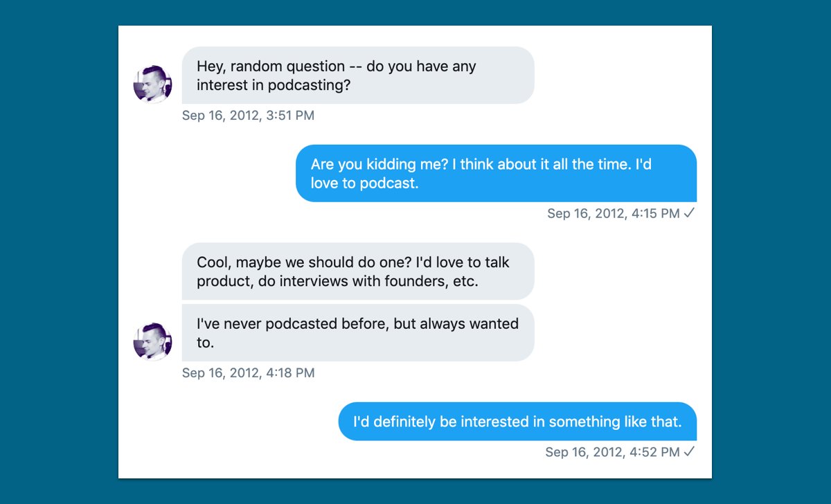Click the 'I'd definitely be interested' reply bubble
The height and width of the screenshot is (504, 831).
(x=517, y=421)
